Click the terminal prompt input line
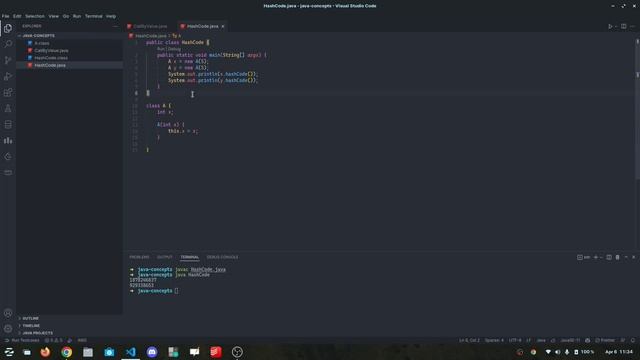Image resolution: width=640 pixels, height=360 pixels. (x=176, y=291)
